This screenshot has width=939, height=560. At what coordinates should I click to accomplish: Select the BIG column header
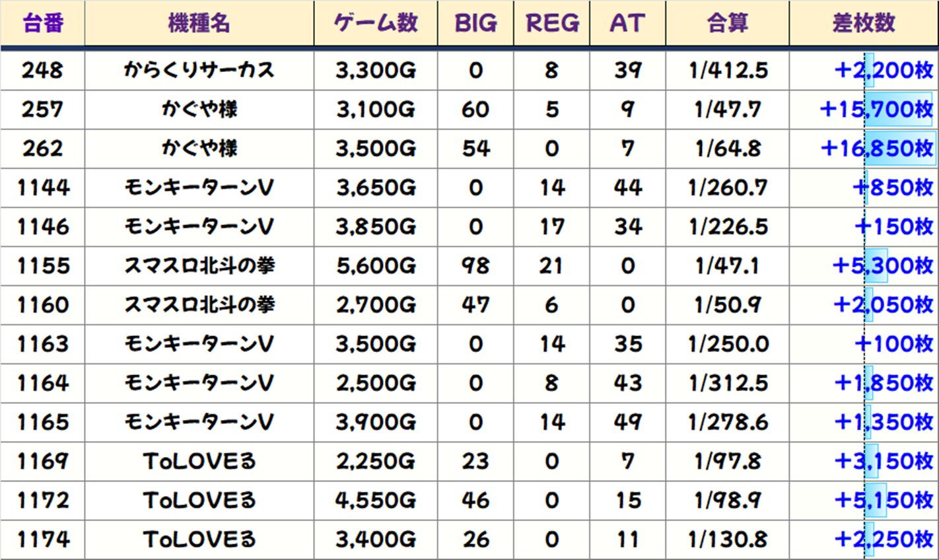(475, 23)
